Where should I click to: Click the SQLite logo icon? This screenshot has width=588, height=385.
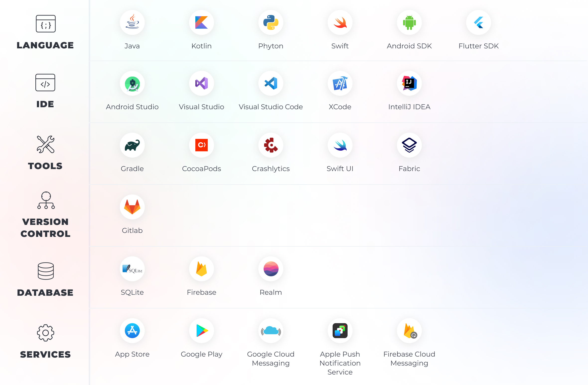132,269
